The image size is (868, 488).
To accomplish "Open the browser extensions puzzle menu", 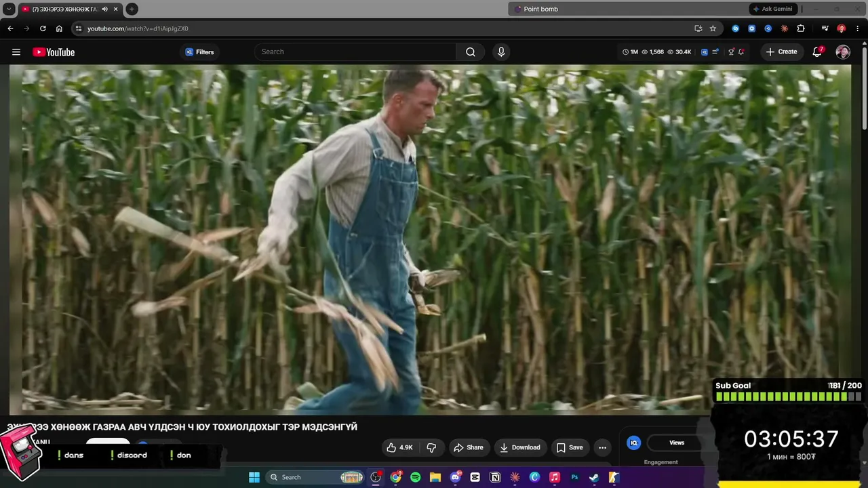I will (x=801, y=28).
